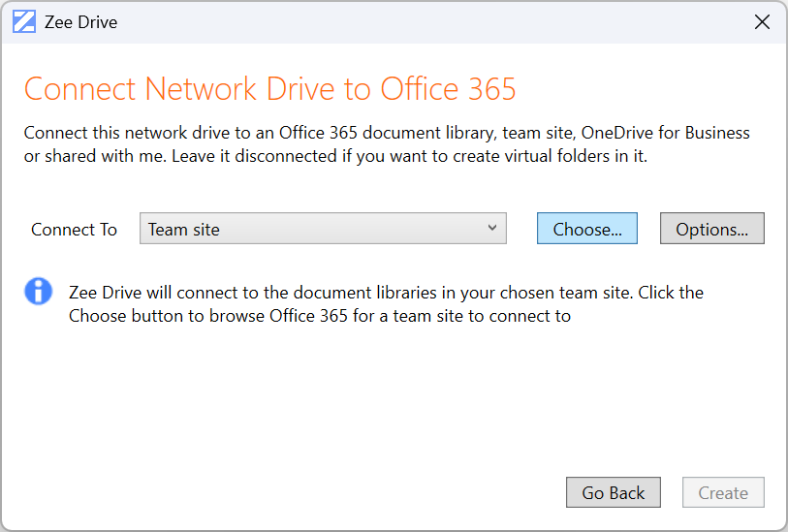Image resolution: width=788 pixels, height=532 pixels.
Task: Click the blue information icon
Action: 38,291
